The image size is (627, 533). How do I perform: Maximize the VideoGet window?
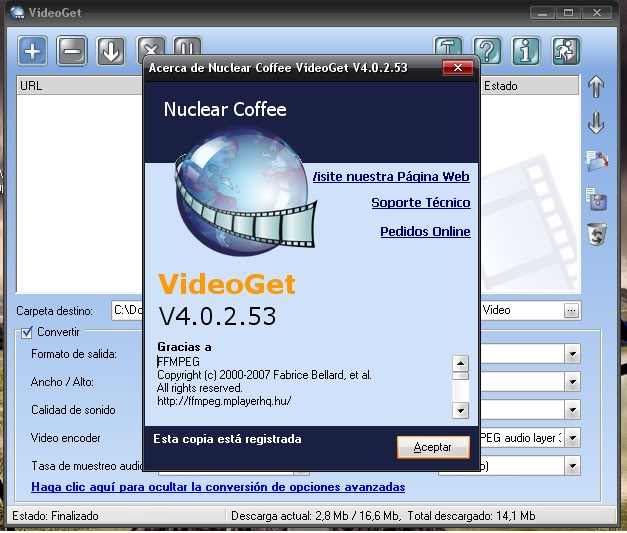point(568,13)
